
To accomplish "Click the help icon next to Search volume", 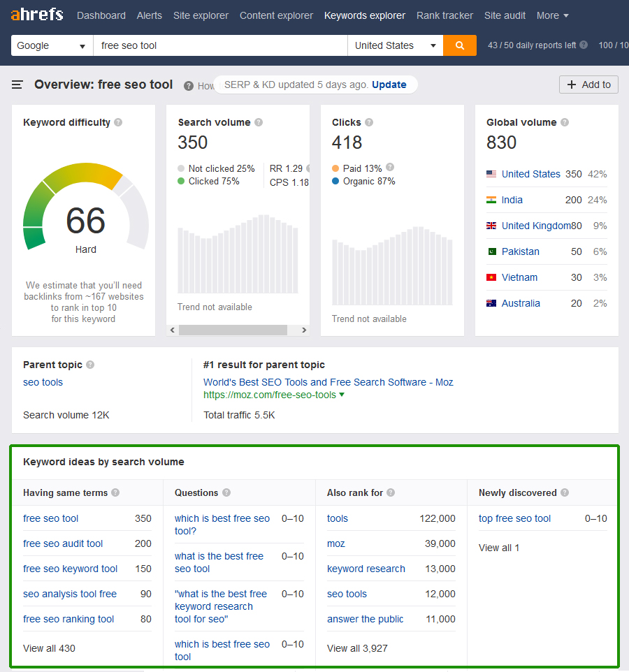I will (x=259, y=122).
